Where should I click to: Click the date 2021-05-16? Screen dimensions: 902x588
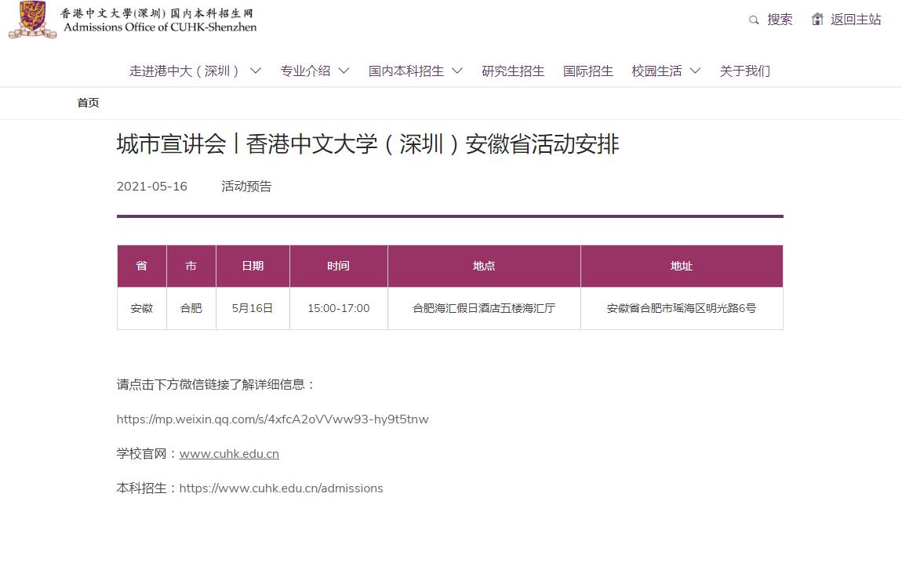(152, 187)
